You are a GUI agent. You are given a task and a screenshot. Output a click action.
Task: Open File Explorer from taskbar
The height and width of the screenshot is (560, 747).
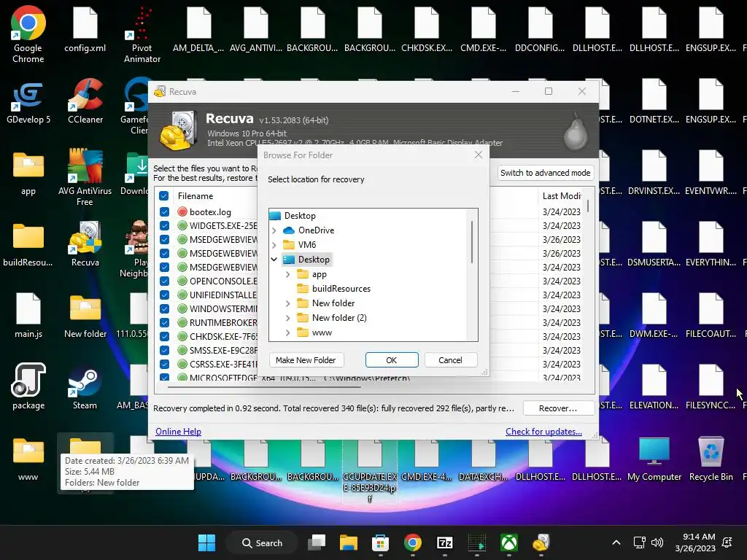pos(348,542)
